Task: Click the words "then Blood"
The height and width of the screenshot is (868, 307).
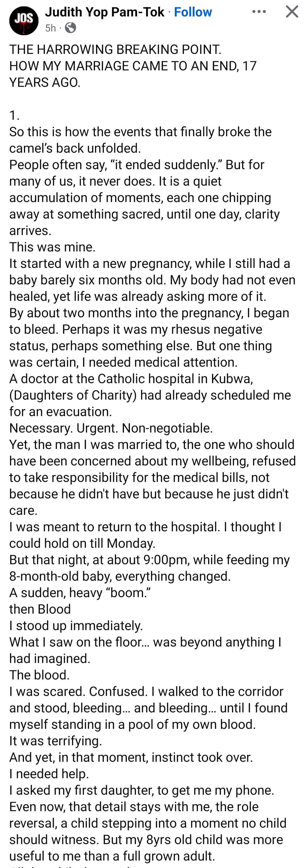Action: (x=40, y=609)
